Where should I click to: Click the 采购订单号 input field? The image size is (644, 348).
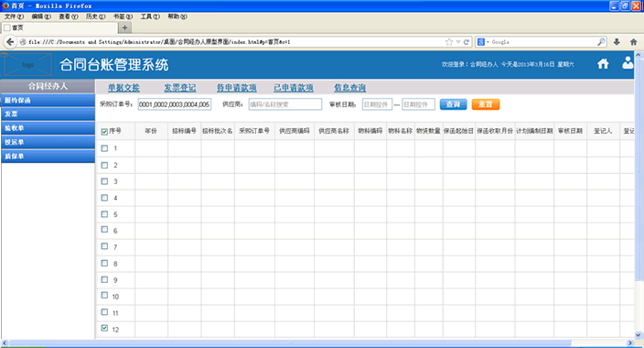coord(175,104)
